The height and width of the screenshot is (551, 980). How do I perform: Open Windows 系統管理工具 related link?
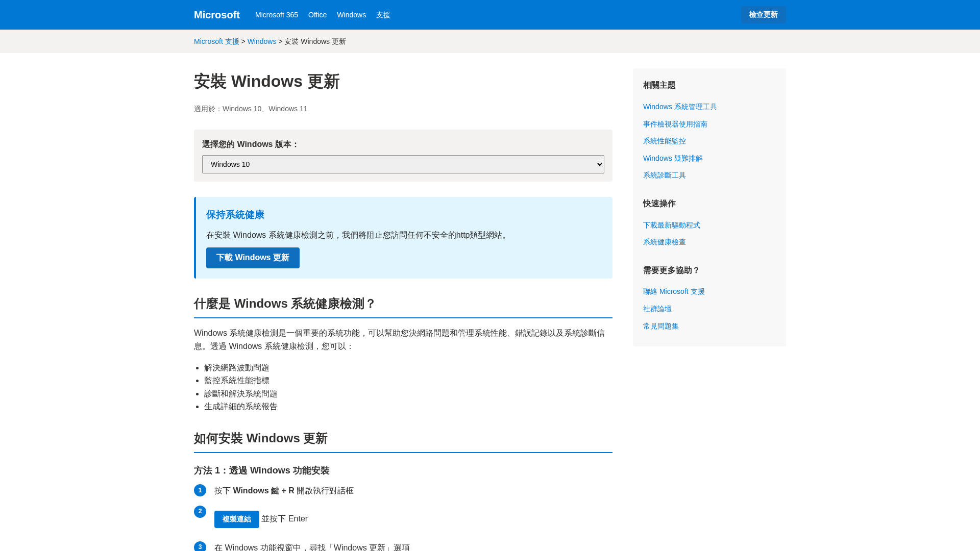(x=679, y=107)
